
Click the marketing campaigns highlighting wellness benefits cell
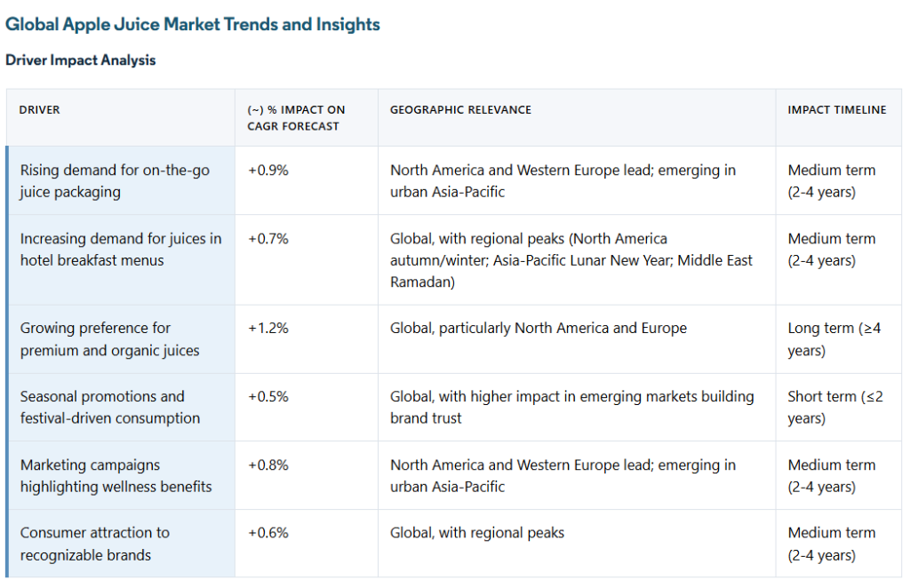click(x=116, y=475)
